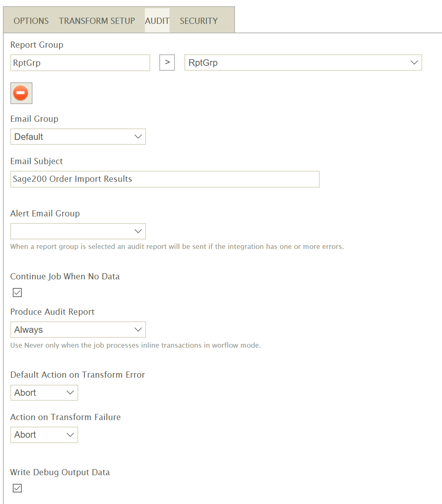Click chevron on Alert Email Group combo box

point(138,231)
